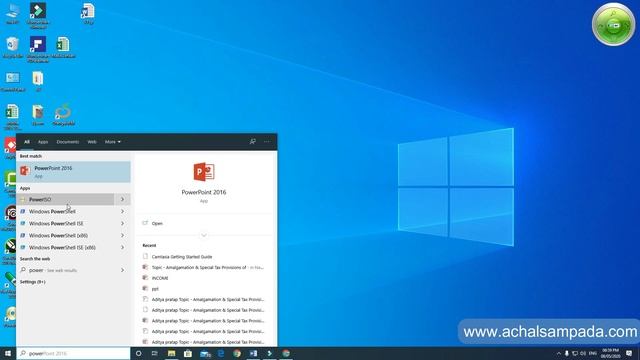The height and width of the screenshot is (360, 640).
Task: Click large PowerPoint 2016 preview icon
Action: (204, 171)
